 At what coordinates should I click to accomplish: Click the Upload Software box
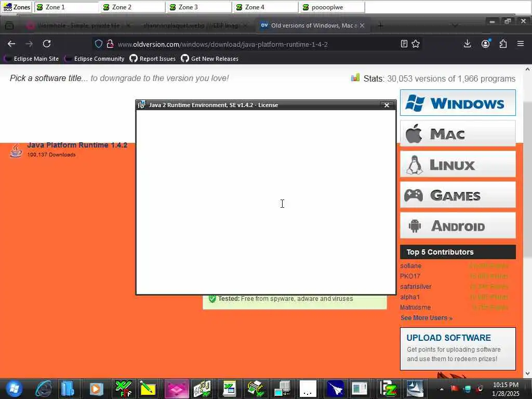click(458, 349)
